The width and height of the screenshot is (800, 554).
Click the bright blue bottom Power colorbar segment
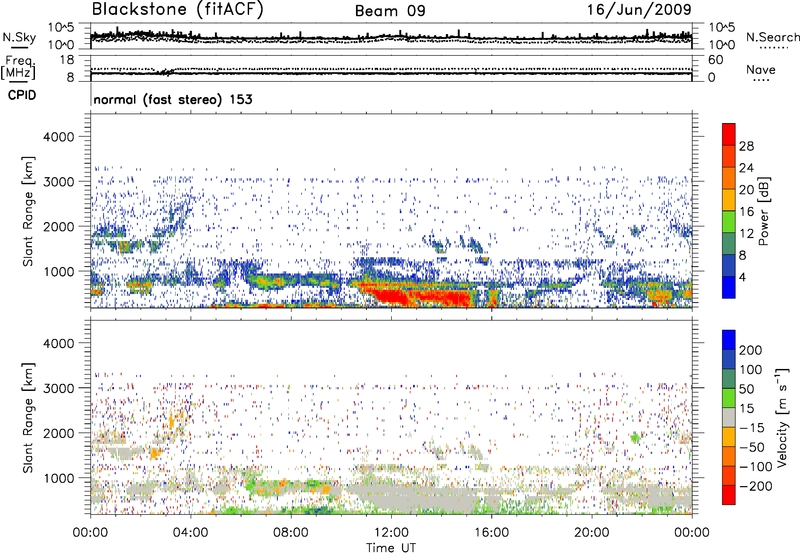point(729,287)
